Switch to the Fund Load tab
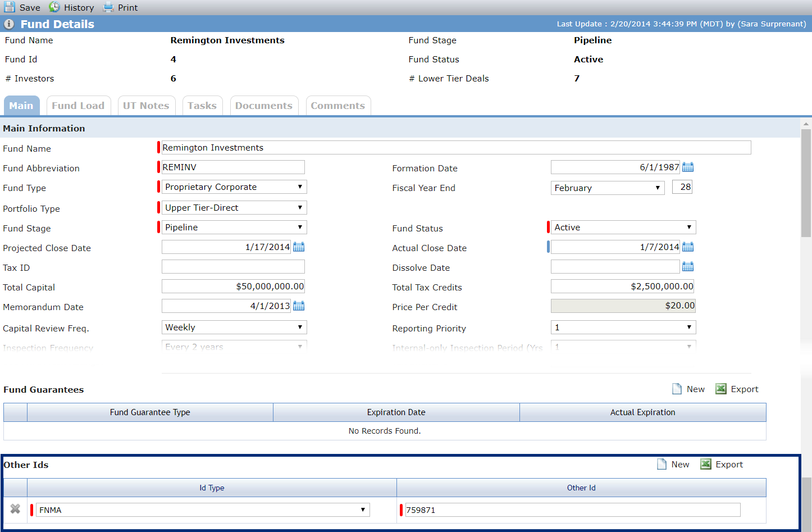This screenshot has height=532, width=812. pyautogui.click(x=78, y=106)
